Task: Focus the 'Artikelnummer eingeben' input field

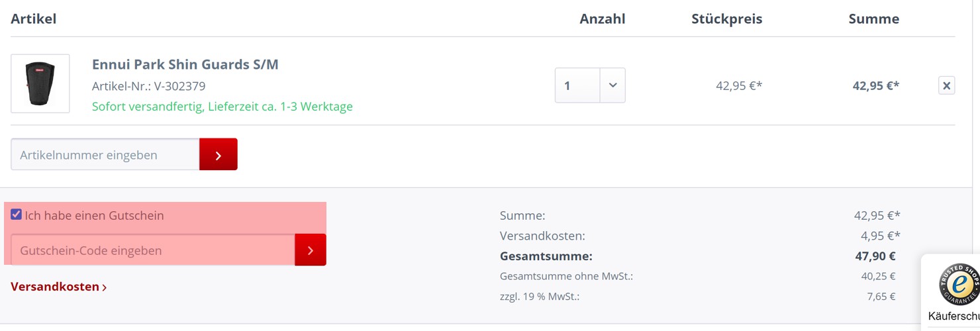Action: 105,154
